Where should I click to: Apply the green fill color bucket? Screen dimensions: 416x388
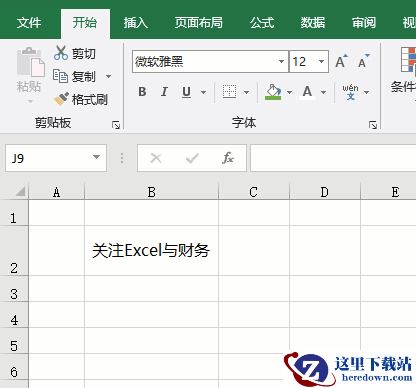pos(273,92)
